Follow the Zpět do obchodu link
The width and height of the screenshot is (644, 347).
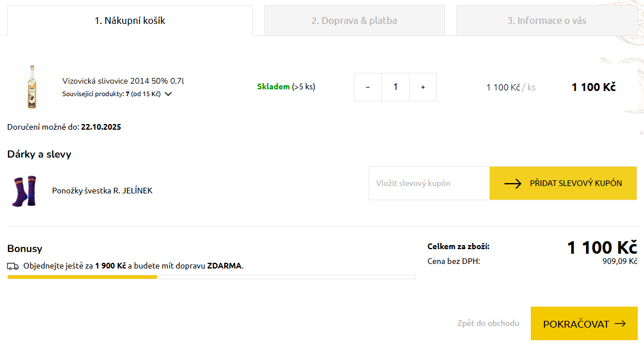point(488,323)
